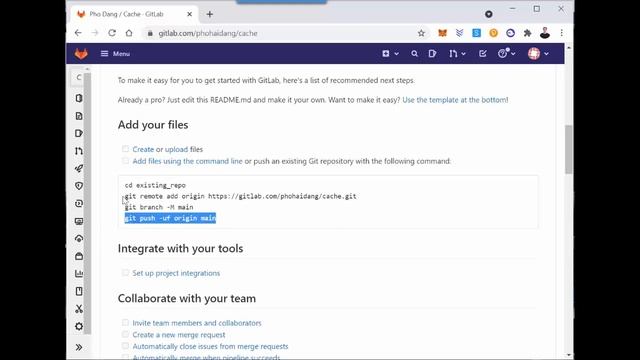Open Set up project integrations link
The image size is (640, 360).
(176, 273)
